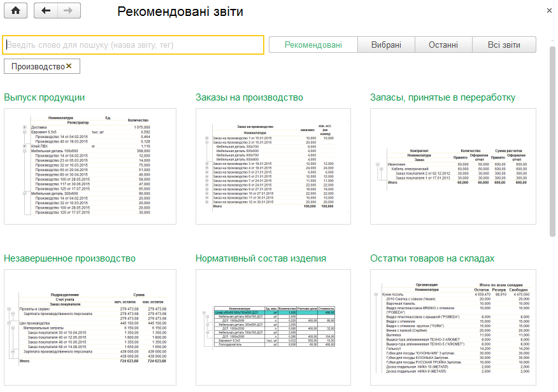Viewport: 558px width, 392px height.
Task: Open the Нормативный состав изделия report
Action: [261, 258]
